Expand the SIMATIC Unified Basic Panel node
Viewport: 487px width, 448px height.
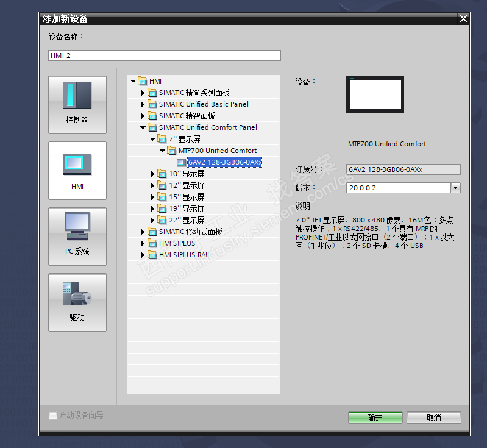tap(143, 104)
